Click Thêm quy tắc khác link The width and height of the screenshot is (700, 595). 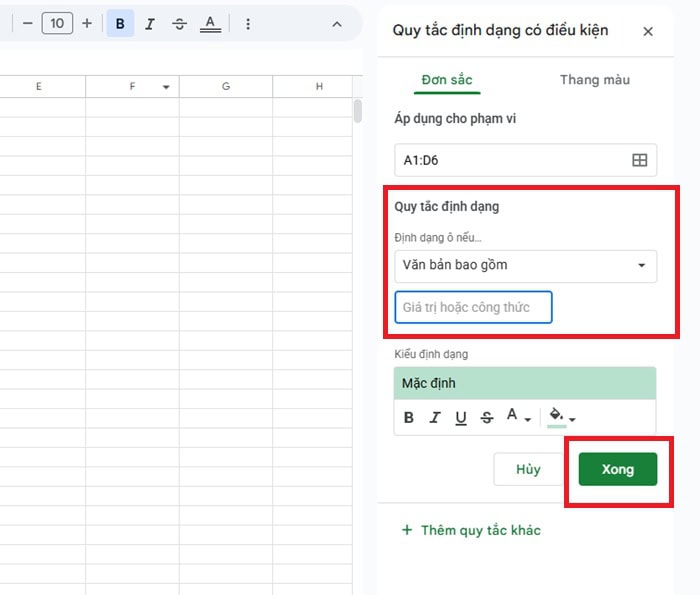point(471,530)
